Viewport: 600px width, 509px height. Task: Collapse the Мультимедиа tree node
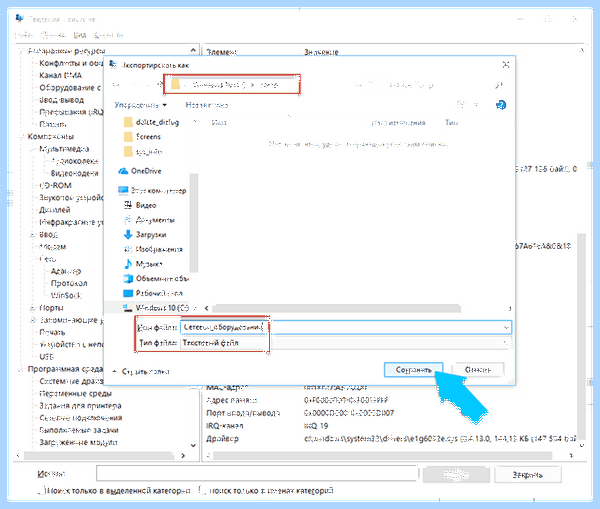coord(33,149)
